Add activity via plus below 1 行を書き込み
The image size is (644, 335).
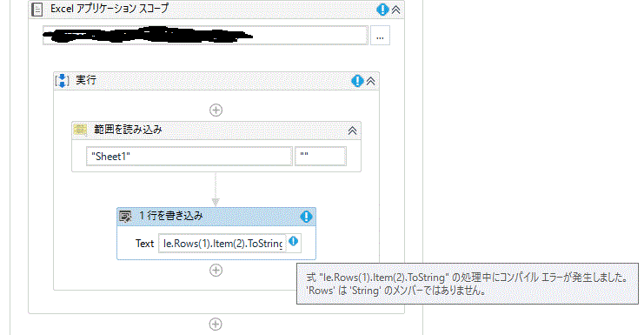click(216, 270)
